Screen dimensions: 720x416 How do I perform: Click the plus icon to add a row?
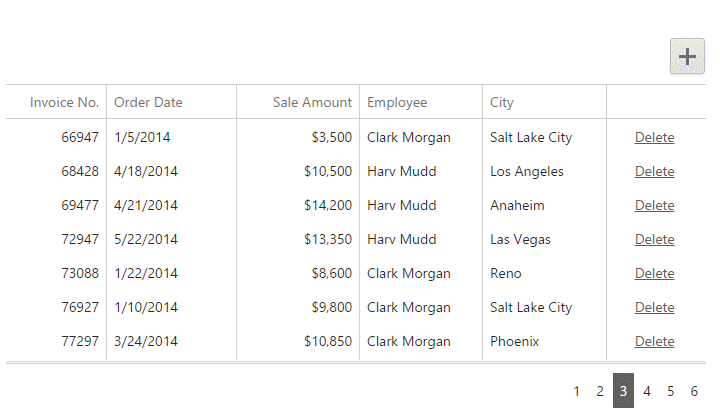point(687,56)
